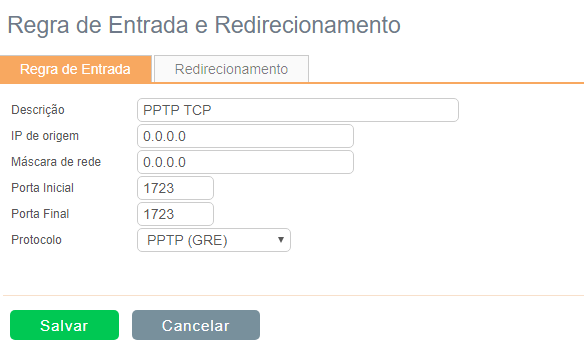Select the Porta Inicial field
The height and width of the screenshot is (361, 584).
(175, 188)
